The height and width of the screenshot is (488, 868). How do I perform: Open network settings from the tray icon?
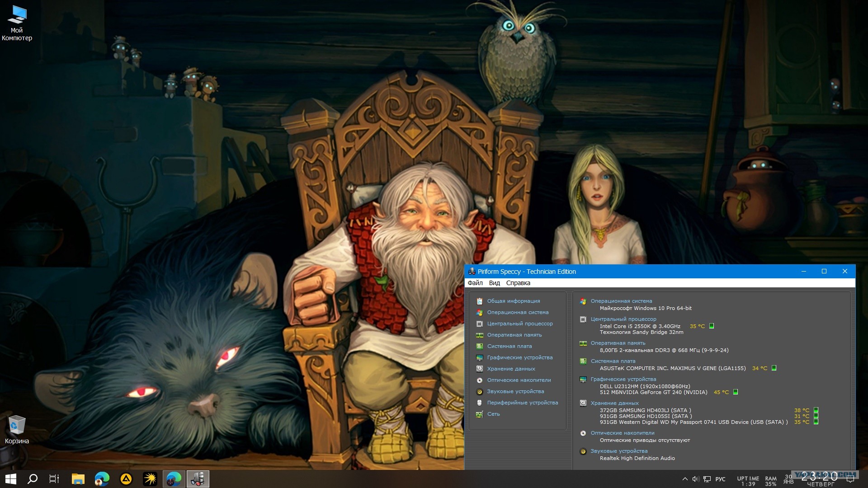pos(707,479)
